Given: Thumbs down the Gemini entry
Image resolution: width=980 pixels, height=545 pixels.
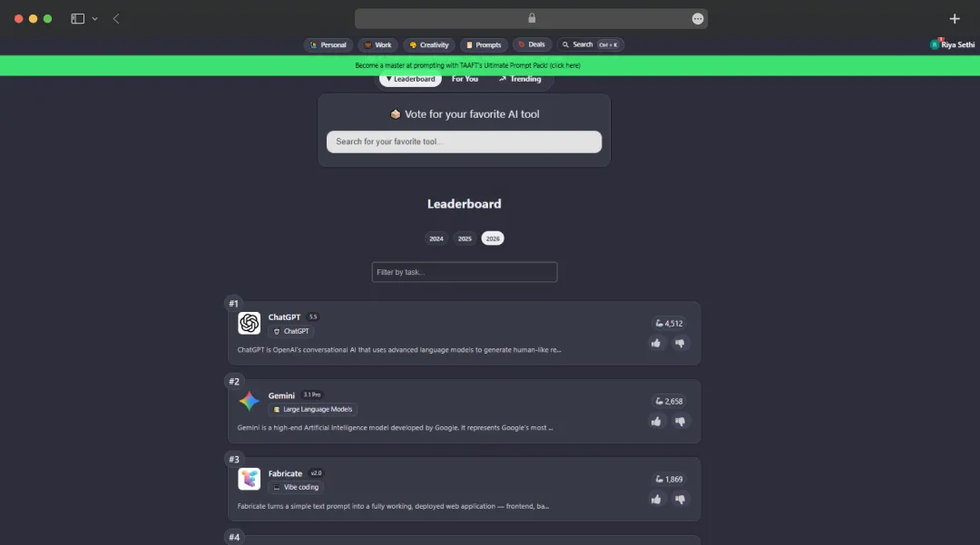Looking at the screenshot, I should point(681,421).
